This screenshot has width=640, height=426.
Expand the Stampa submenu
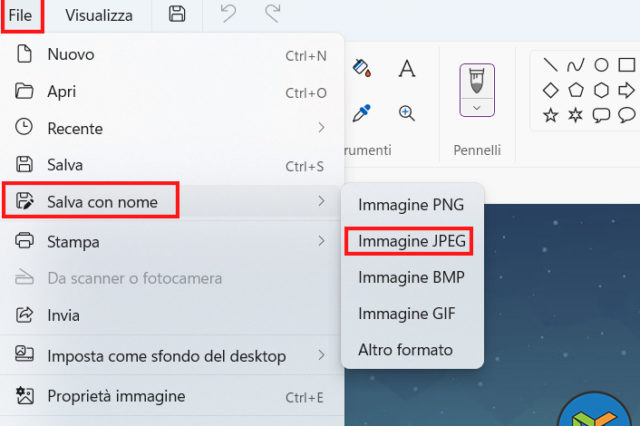321,241
